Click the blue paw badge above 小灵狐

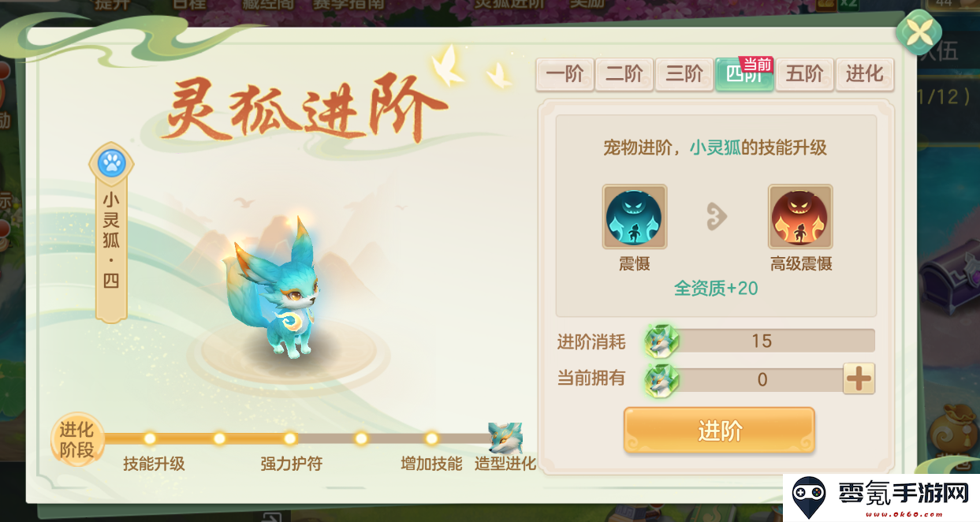(111, 164)
